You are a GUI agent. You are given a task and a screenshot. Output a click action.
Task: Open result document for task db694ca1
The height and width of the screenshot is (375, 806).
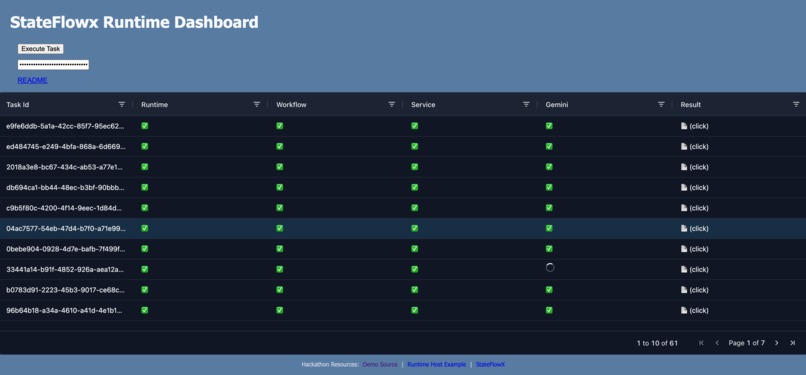694,188
